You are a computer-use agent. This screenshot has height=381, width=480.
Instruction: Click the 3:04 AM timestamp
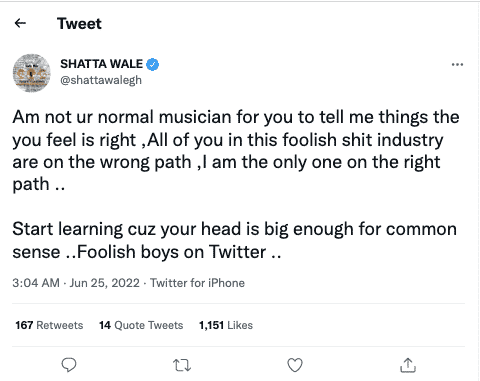[36, 283]
